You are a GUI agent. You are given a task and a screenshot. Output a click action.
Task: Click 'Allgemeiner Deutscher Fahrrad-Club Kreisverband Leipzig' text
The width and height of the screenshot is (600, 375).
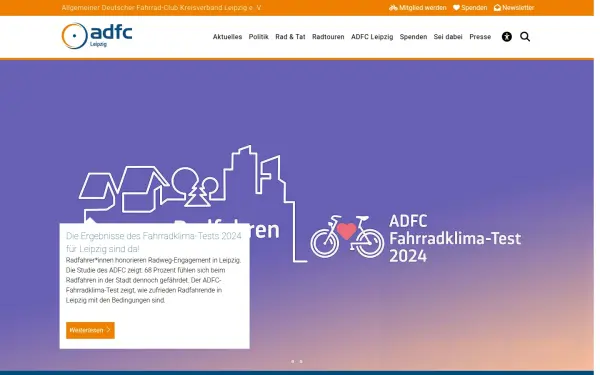(x=161, y=8)
